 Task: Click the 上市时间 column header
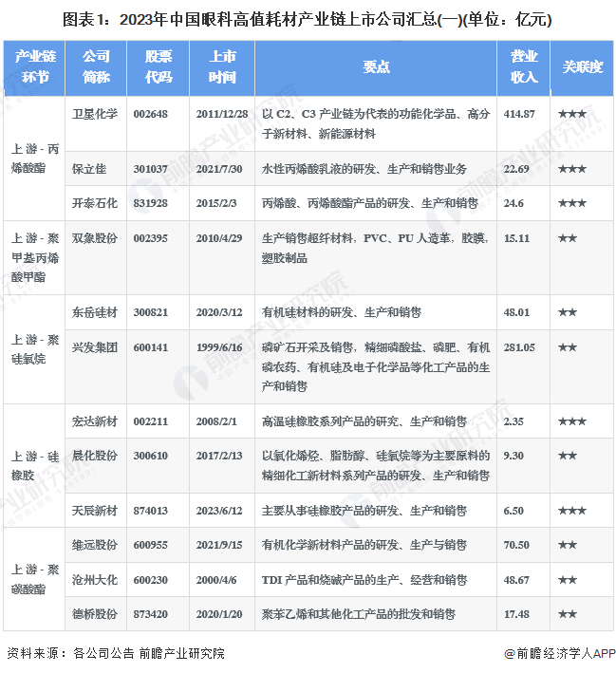[222, 67]
